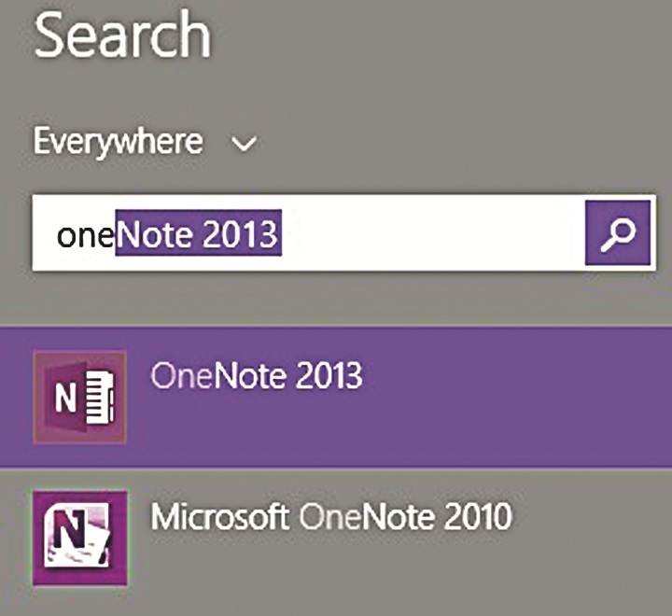
Task: Choose the Microsoft OneNote 2010 result text
Action: (331, 515)
